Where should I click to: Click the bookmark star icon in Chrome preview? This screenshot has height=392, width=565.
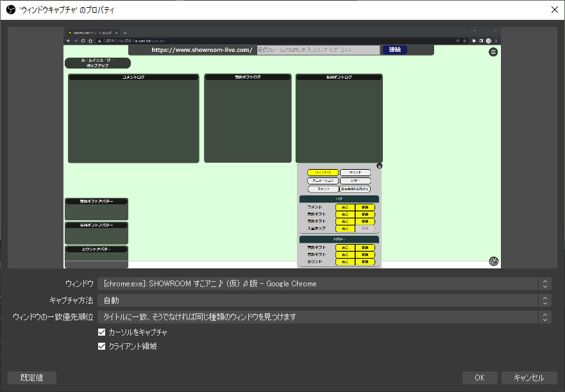(465, 41)
